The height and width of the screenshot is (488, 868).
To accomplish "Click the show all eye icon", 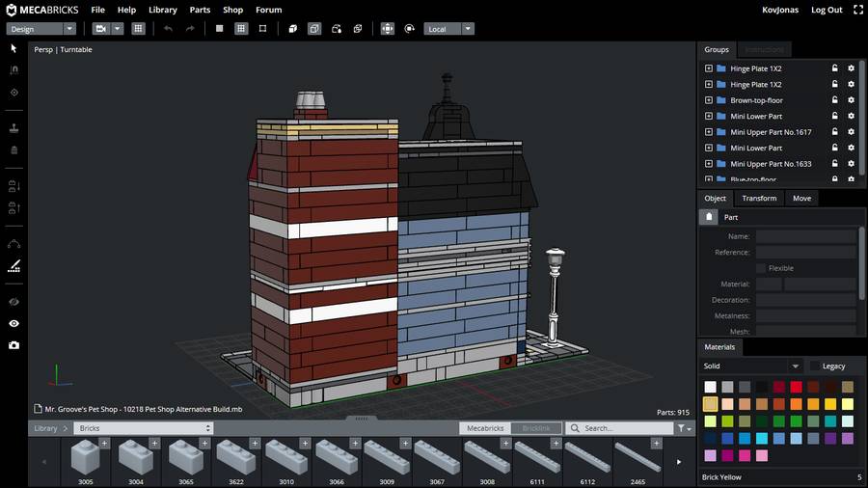I will point(14,323).
